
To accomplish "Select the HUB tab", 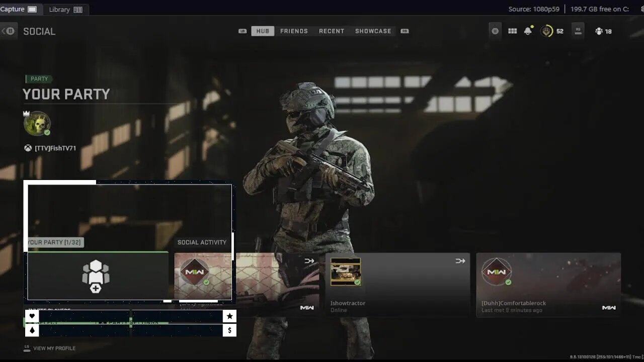I will tap(263, 31).
